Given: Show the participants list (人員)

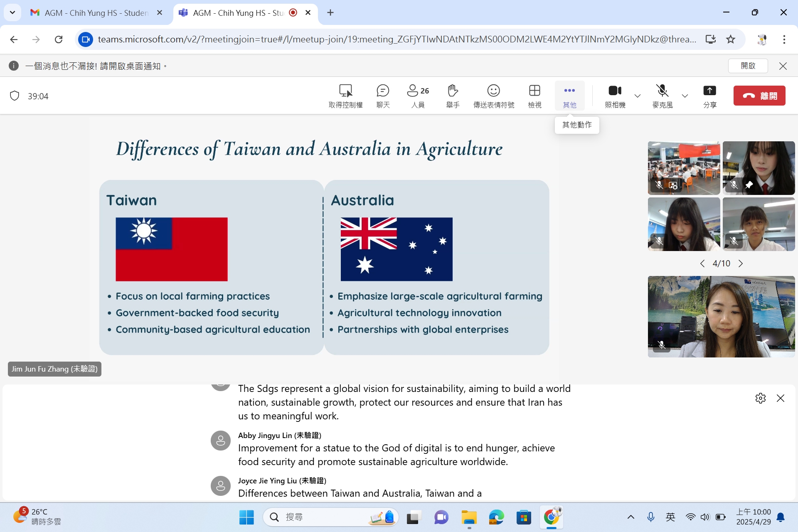Looking at the screenshot, I should 418,96.
